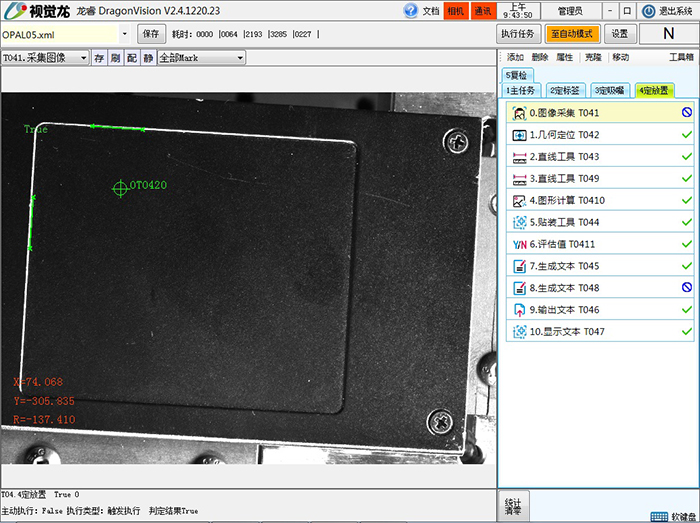Select the 几何定位 T042 tool icon
The image size is (700, 523).
(519, 135)
